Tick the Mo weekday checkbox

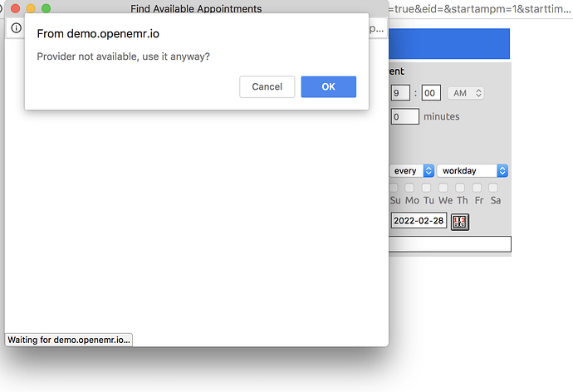(x=409, y=188)
